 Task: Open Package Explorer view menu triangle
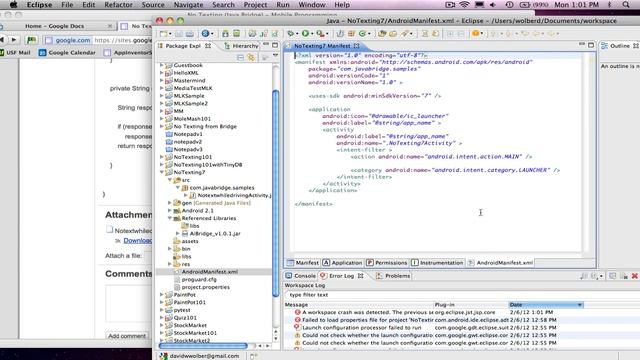[276, 56]
